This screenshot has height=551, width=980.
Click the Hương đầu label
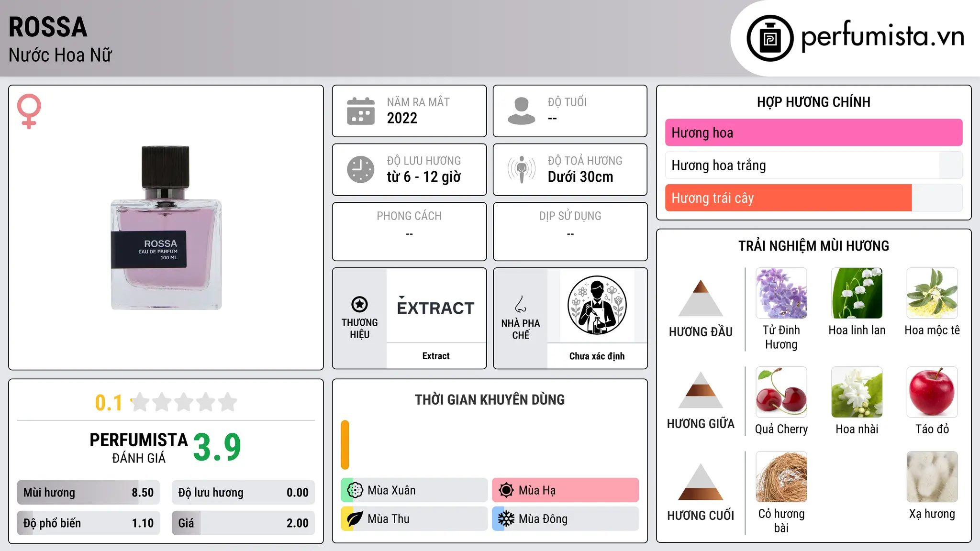(701, 332)
